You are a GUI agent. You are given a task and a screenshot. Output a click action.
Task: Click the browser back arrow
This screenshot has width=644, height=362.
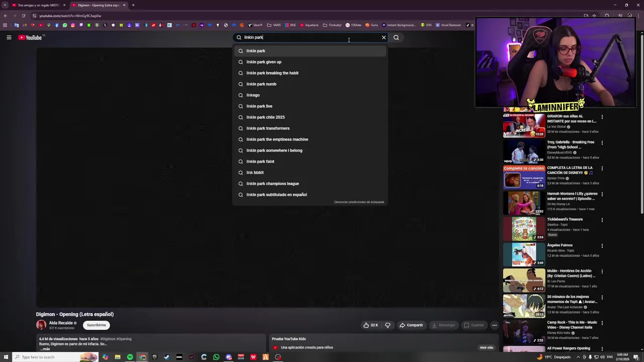[6, 16]
